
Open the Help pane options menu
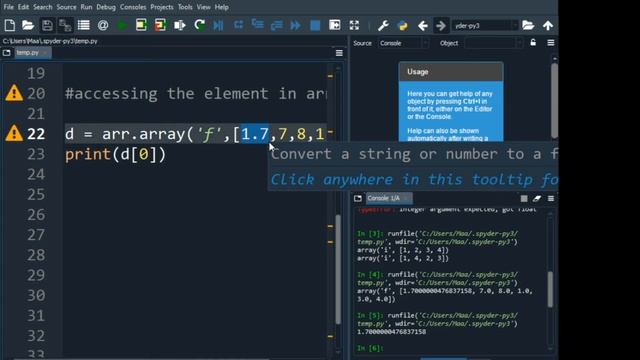click(551, 43)
